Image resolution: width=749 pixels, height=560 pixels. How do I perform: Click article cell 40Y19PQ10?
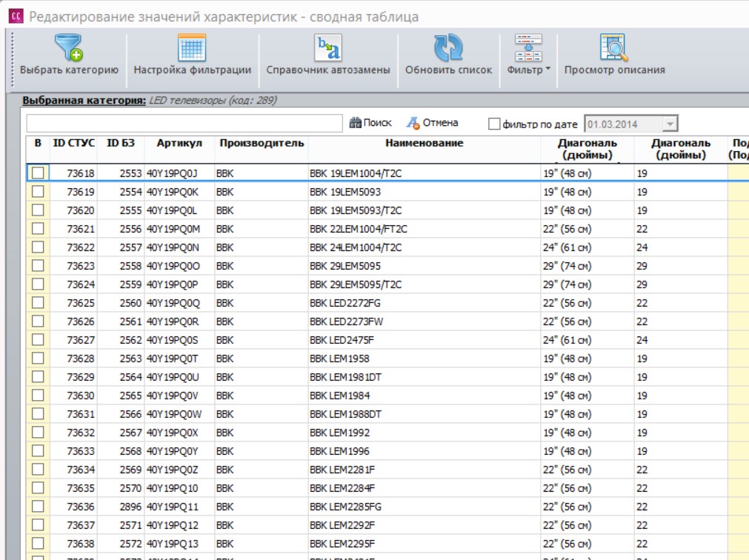pos(179,488)
